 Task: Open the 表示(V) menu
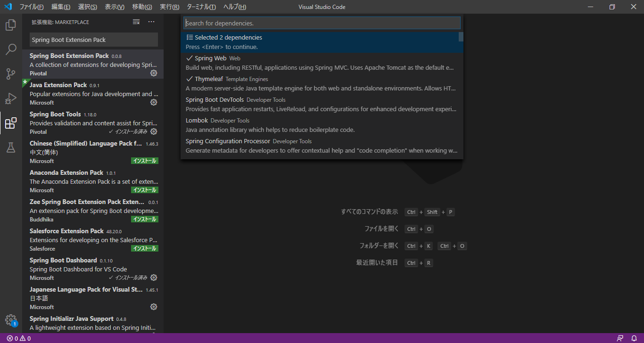[x=115, y=7]
